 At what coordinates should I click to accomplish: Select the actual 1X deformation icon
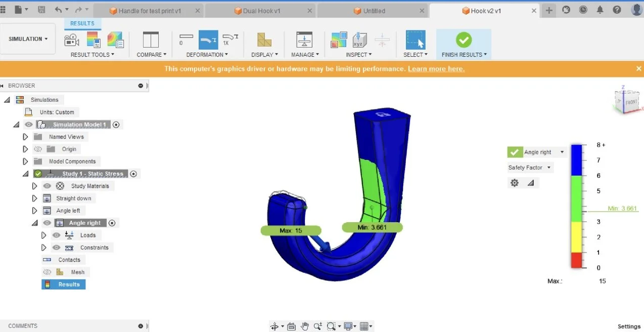[x=231, y=39]
